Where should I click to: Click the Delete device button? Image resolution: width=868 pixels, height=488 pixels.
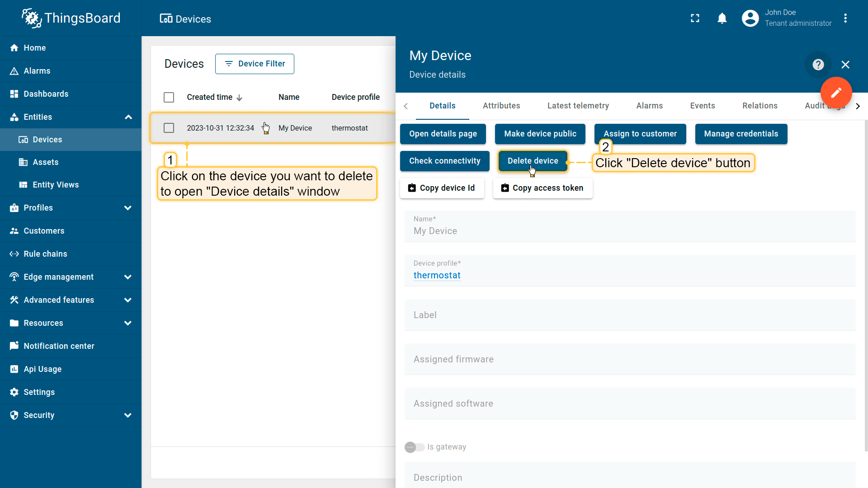point(532,161)
